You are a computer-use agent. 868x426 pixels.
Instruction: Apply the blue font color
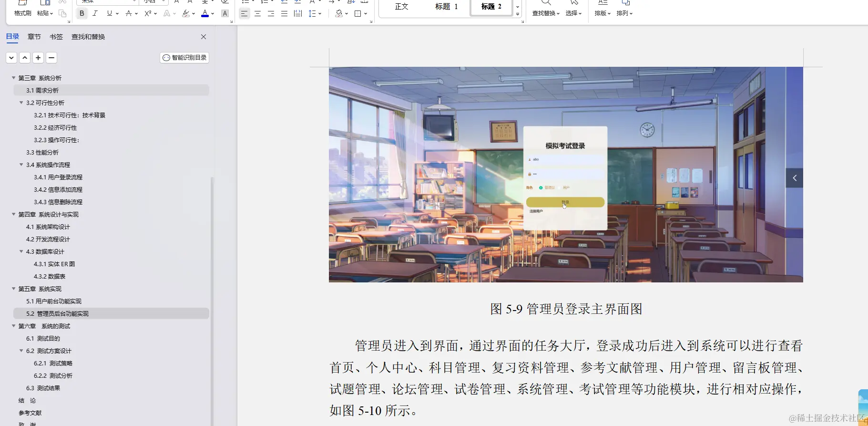(x=205, y=13)
